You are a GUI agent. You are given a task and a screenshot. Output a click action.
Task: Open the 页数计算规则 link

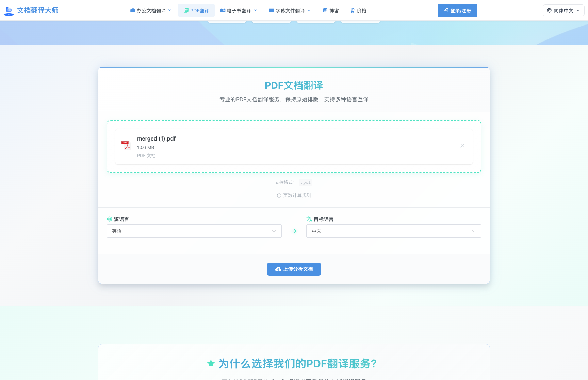click(296, 195)
